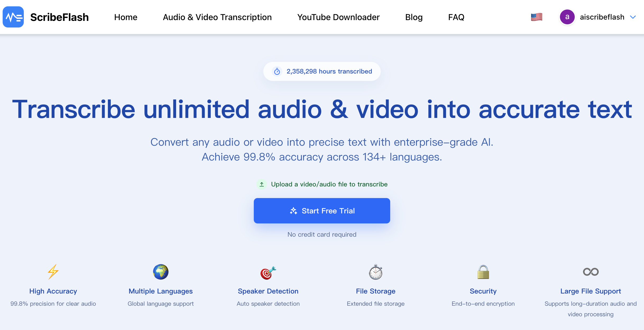
Task: Click the ScribeFlash brand name text
Action: pos(59,17)
